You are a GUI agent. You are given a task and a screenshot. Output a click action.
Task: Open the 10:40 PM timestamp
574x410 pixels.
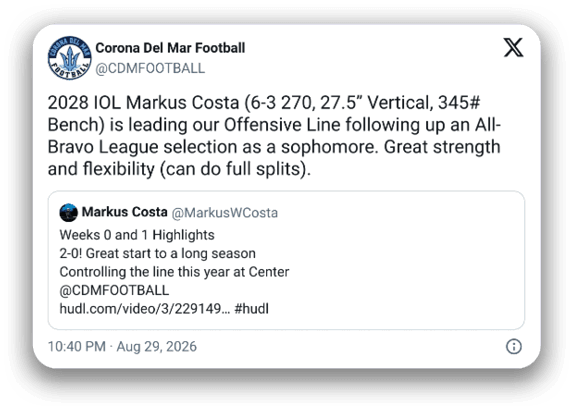click(77, 346)
